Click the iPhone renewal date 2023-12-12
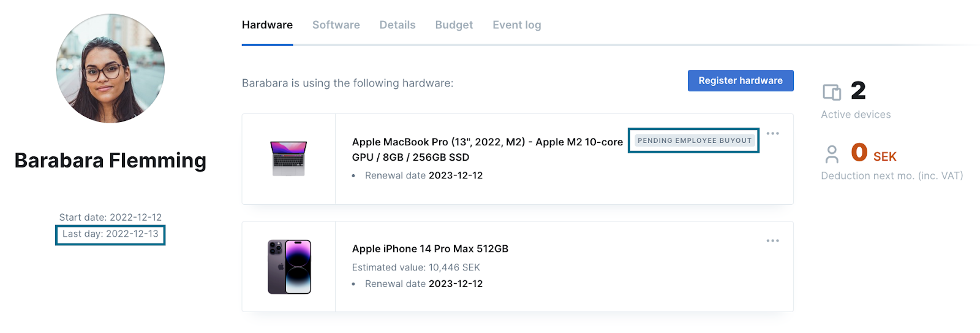Screen dimensions: 980x333 pos(455,284)
